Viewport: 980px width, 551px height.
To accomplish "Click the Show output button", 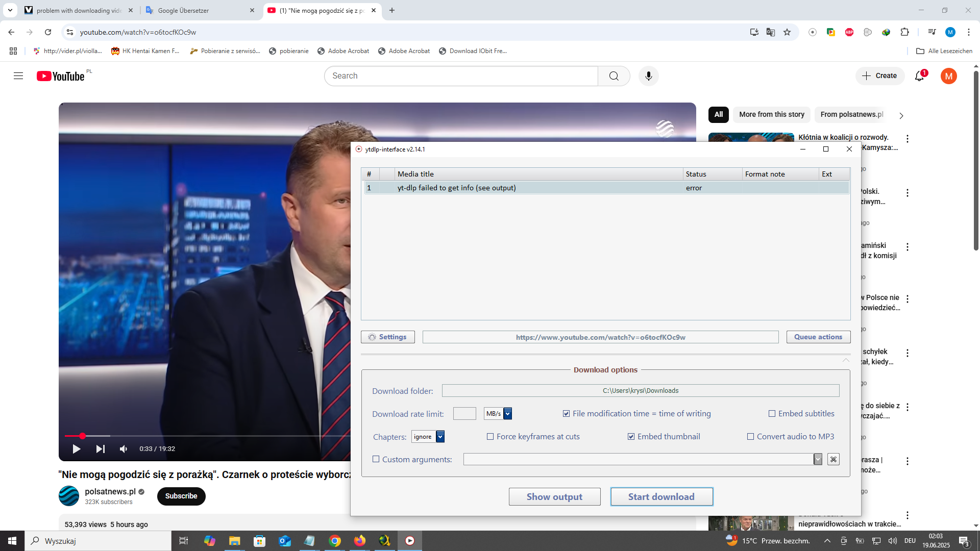I will click(554, 496).
